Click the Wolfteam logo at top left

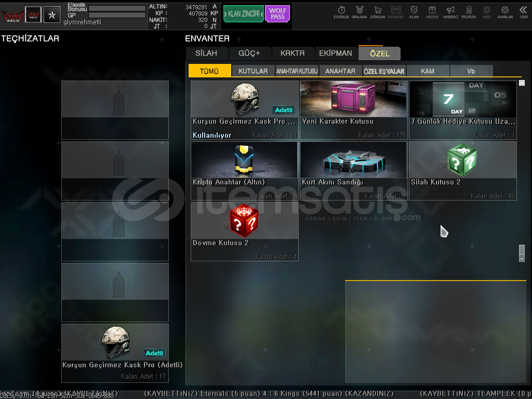tap(13, 15)
